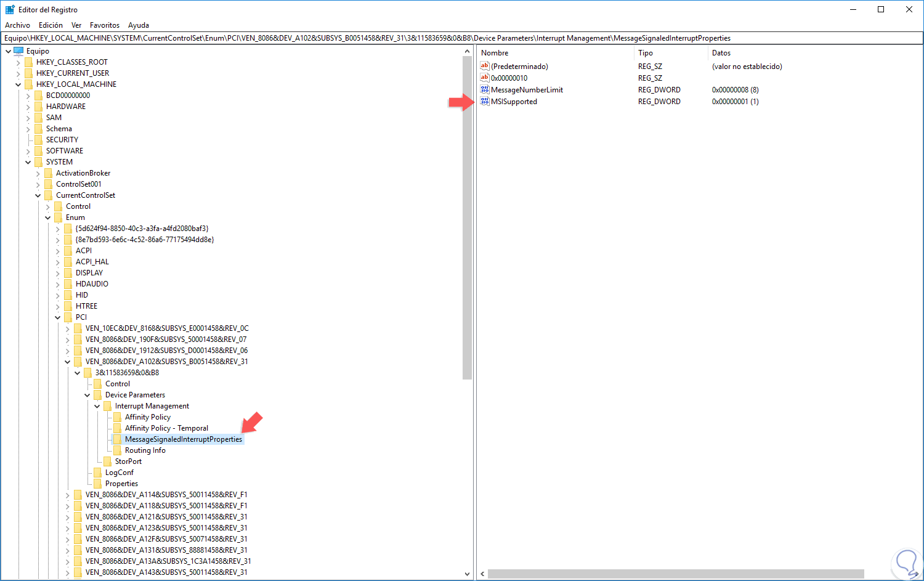Click the 0x00000010 string value icon
The width and height of the screenshot is (924, 581).
pos(485,78)
